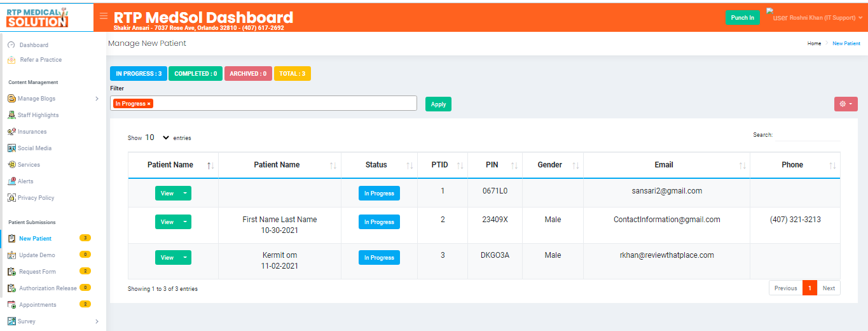Image resolution: width=868 pixels, height=331 pixels.
Task: Click the Appointments badge showing 2
Action: (85, 304)
